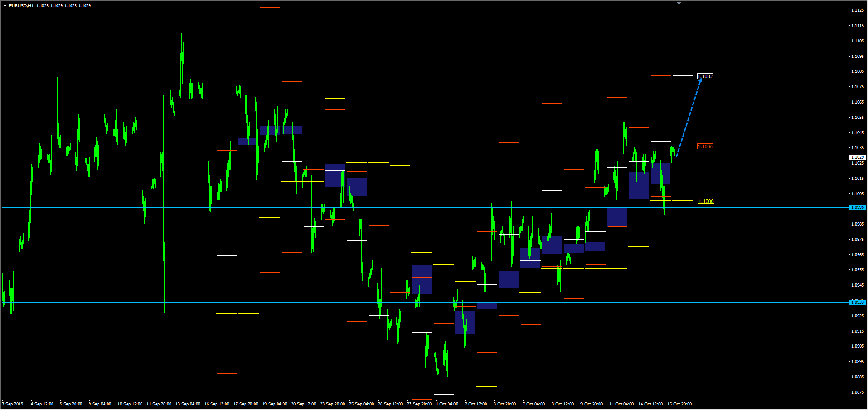The height and width of the screenshot is (410, 868).
Task: Click the current price tag 1.1029 on axis
Action: [858, 157]
